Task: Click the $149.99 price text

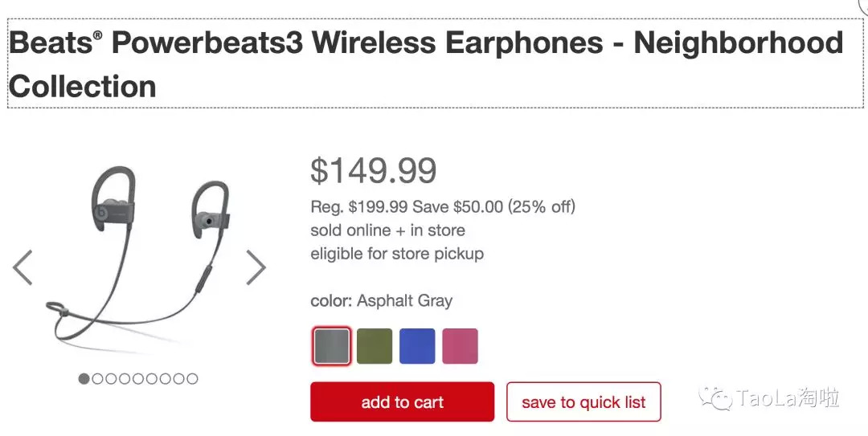Action: point(374,170)
